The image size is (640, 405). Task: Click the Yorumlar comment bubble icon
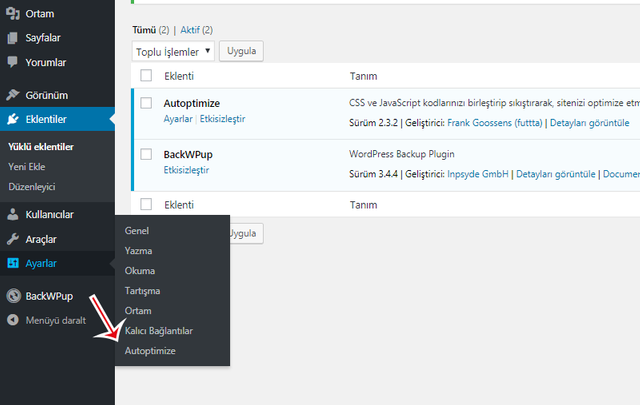(x=13, y=62)
